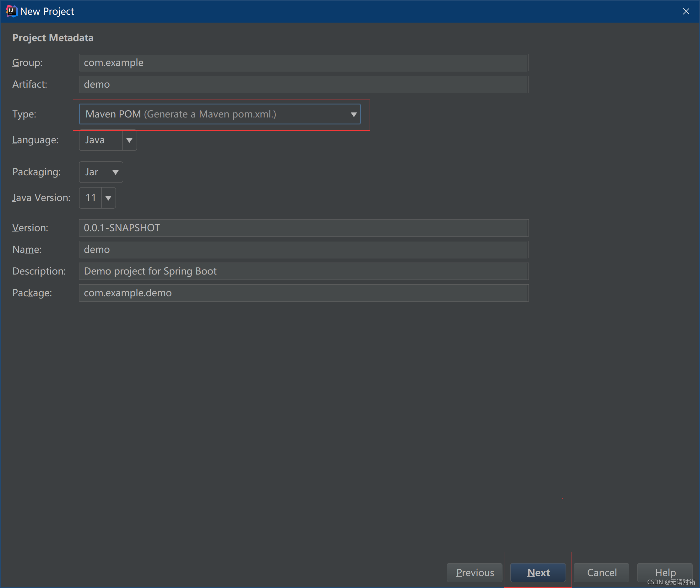Screen dimensions: 700x588
Task: Focus the Artifact input field
Action: 304,84
